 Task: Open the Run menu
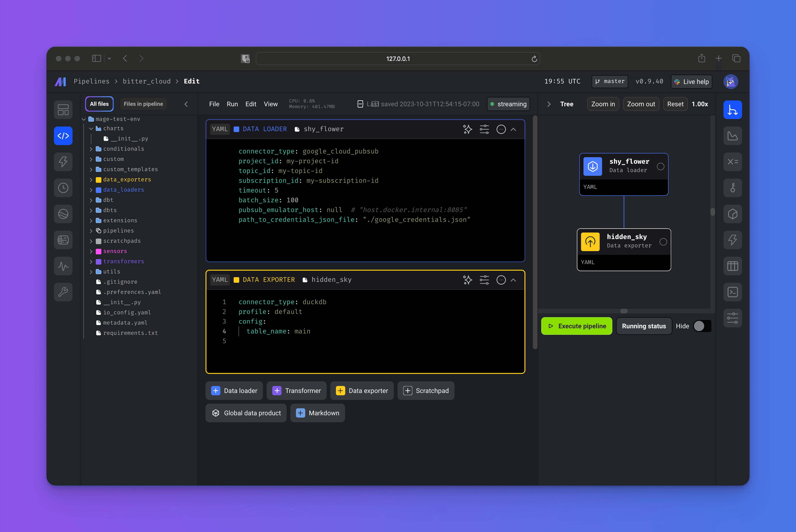[x=232, y=104]
